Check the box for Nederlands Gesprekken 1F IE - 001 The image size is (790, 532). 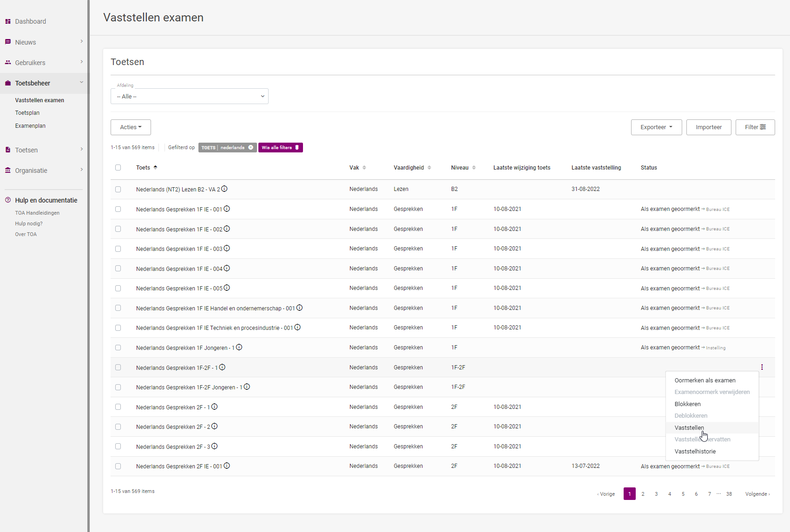(118, 209)
